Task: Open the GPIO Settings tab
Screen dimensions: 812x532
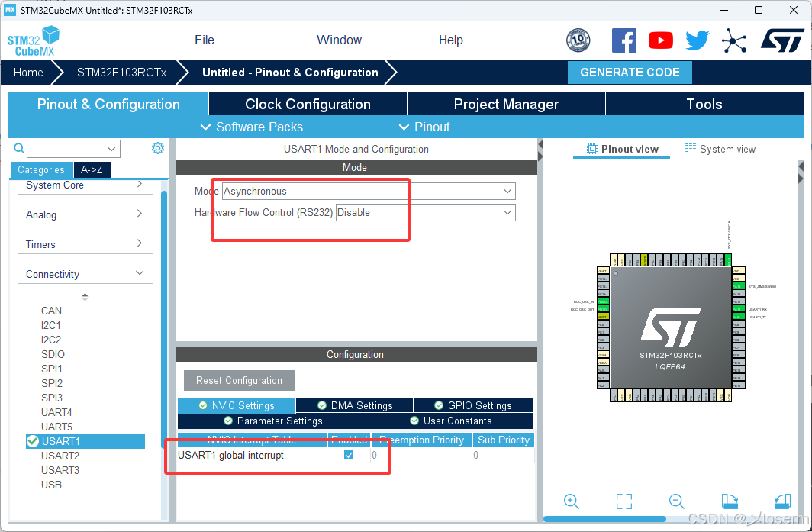Action: coord(473,405)
